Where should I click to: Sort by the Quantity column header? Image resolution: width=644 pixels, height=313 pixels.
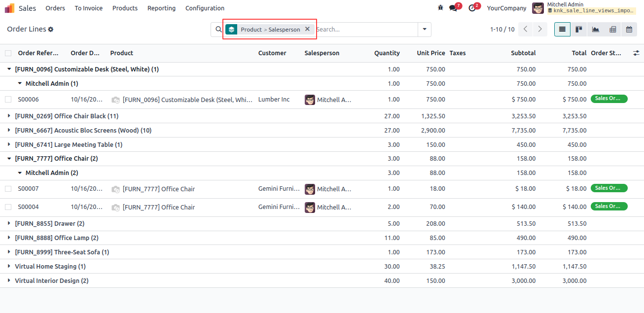pyautogui.click(x=387, y=53)
